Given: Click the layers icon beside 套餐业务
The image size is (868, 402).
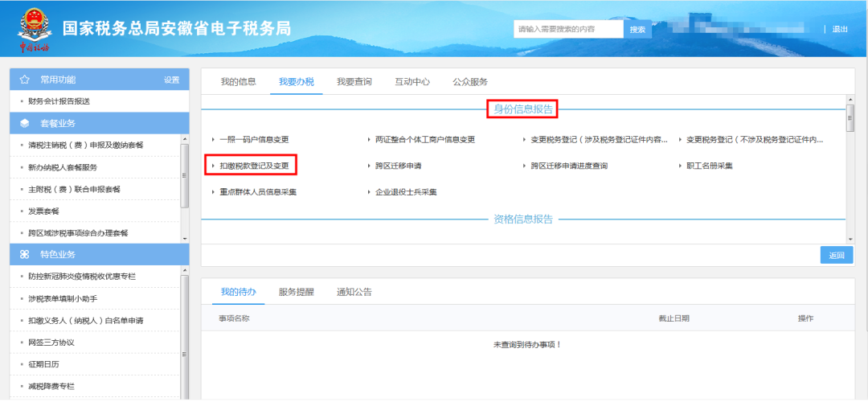Looking at the screenshot, I should click(24, 123).
